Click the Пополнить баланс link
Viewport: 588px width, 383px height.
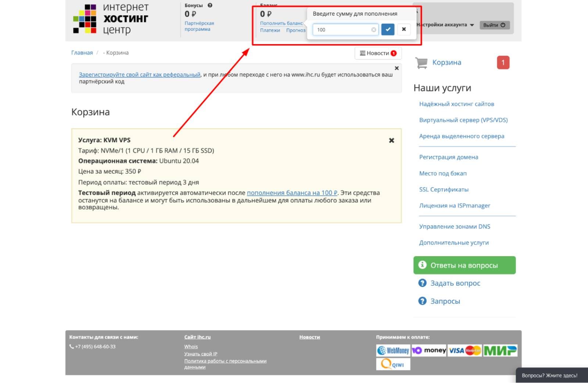282,23
